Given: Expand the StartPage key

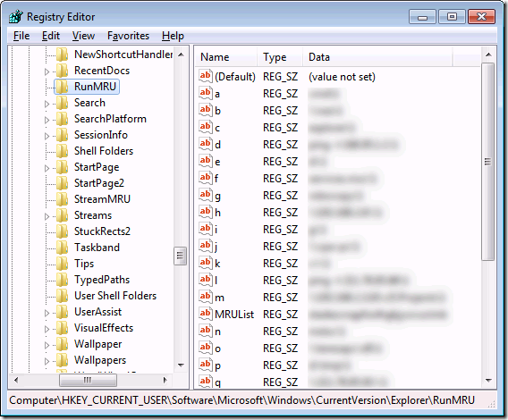Looking at the screenshot, I should pyautogui.click(x=47, y=168).
